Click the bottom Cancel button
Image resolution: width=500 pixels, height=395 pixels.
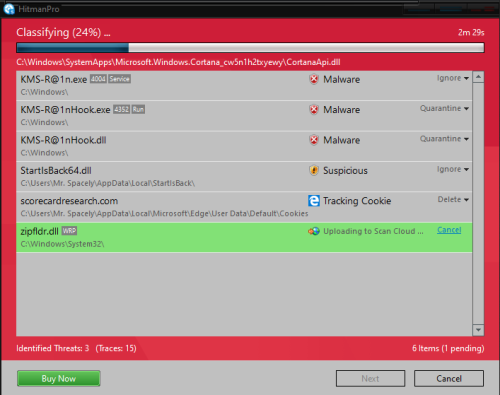449,379
